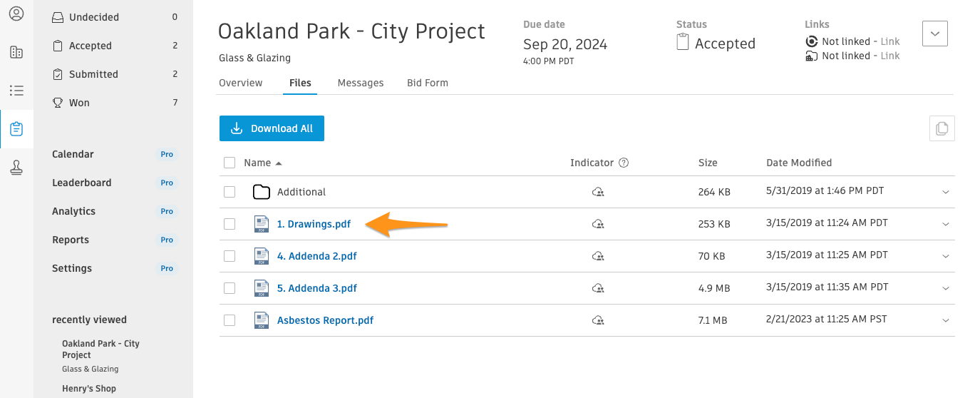Open the user profile icon in left rail
The height and width of the screenshot is (398, 980).
click(x=16, y=14)
